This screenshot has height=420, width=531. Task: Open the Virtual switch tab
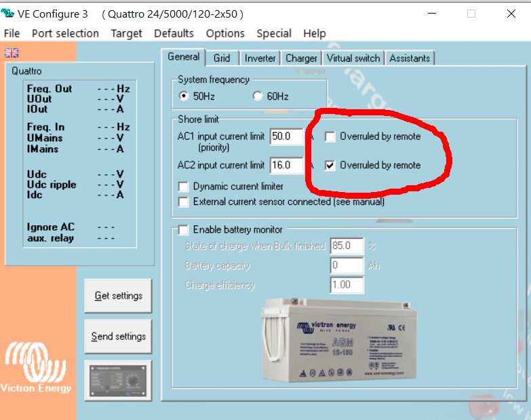353,58
